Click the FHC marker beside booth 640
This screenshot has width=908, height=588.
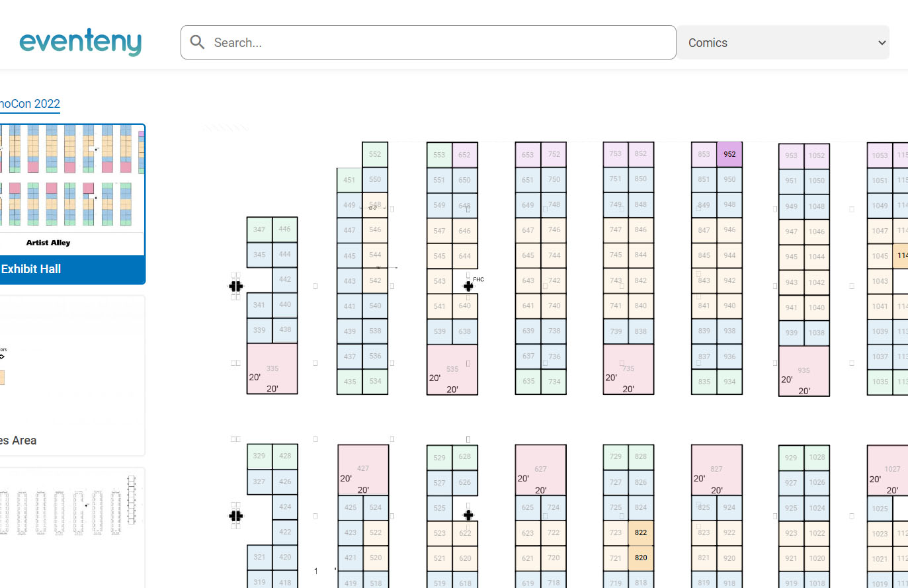pyautogui.click(x=469, y=286)
